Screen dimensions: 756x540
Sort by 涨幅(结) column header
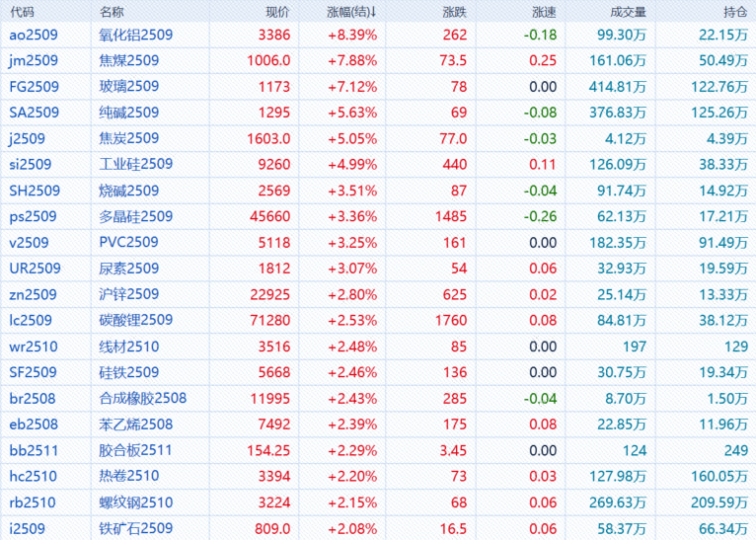click(x=351, y=12)
